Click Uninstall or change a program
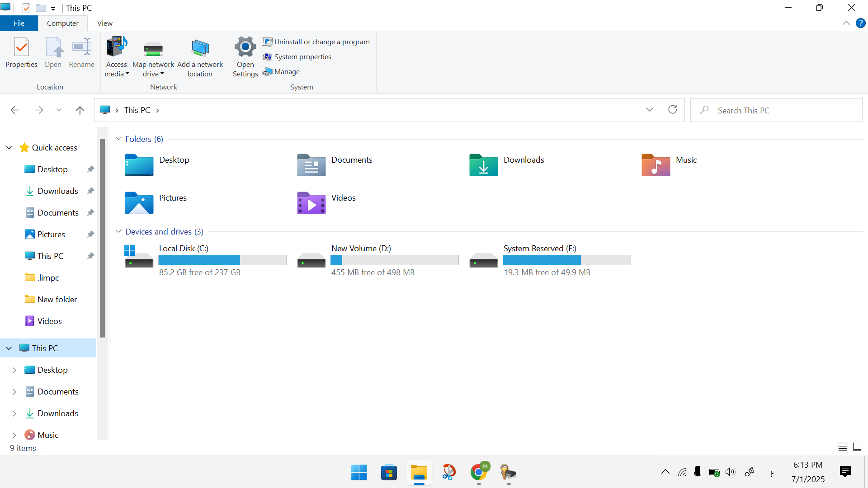The image size is (868, 488). pos(321,42)
